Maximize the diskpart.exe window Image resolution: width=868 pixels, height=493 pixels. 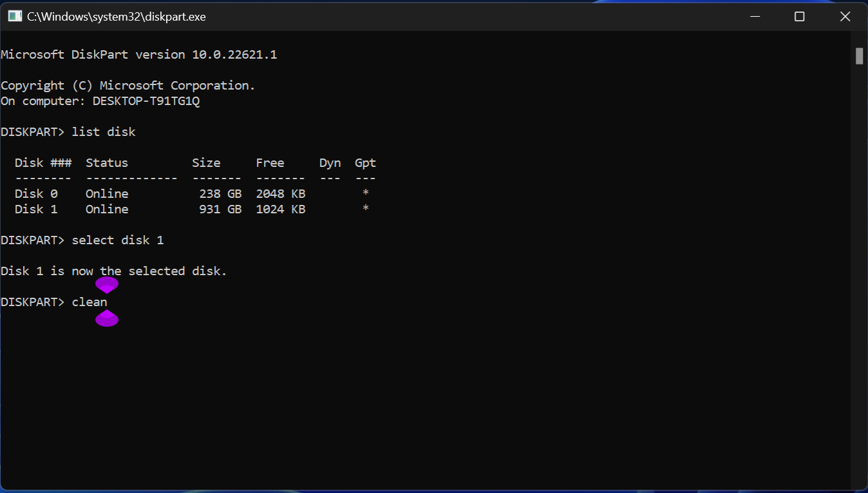pos(799,17)
